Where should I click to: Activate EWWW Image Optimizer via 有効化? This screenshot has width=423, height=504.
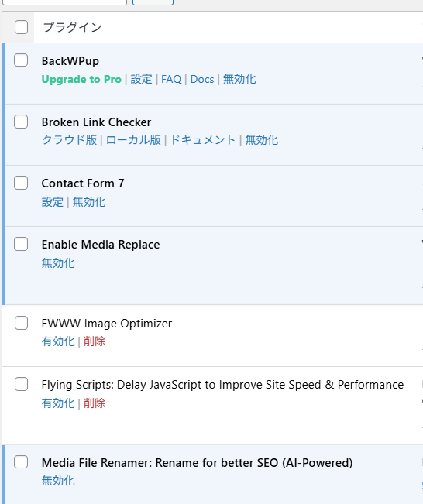58,341
